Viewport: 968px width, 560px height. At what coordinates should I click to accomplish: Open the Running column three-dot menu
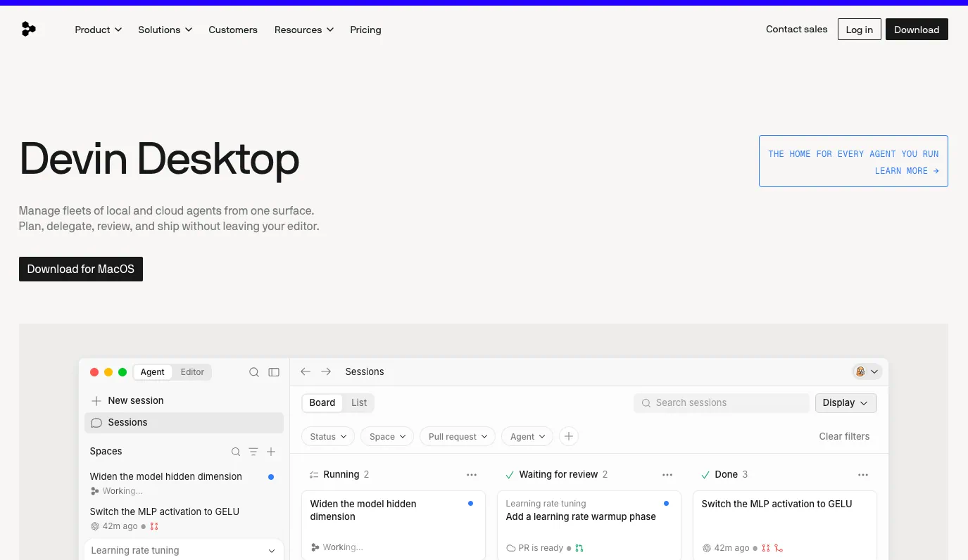pos(472,475)
